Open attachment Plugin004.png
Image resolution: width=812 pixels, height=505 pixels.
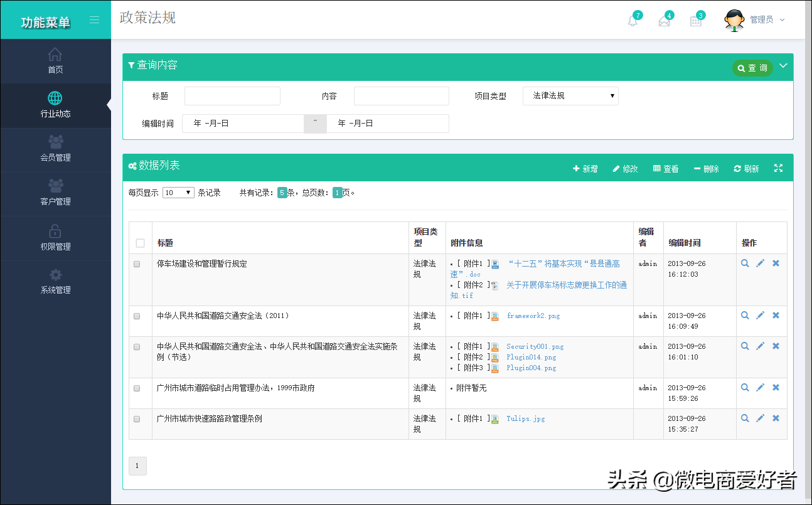(532, 368)
